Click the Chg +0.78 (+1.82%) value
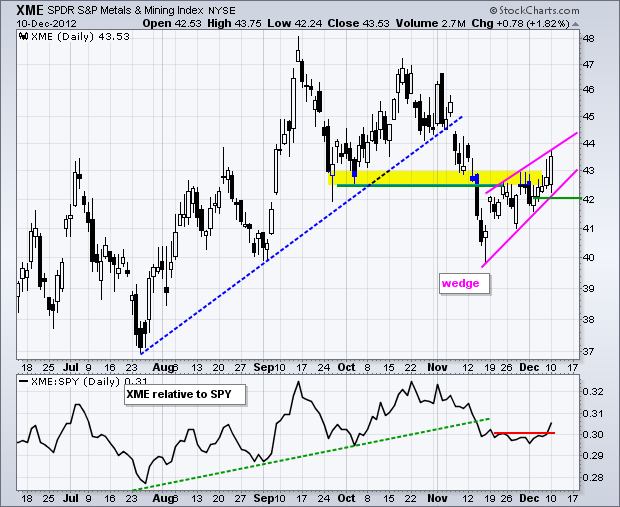Screen dimensions: 620x507 (x=520, y=23)
